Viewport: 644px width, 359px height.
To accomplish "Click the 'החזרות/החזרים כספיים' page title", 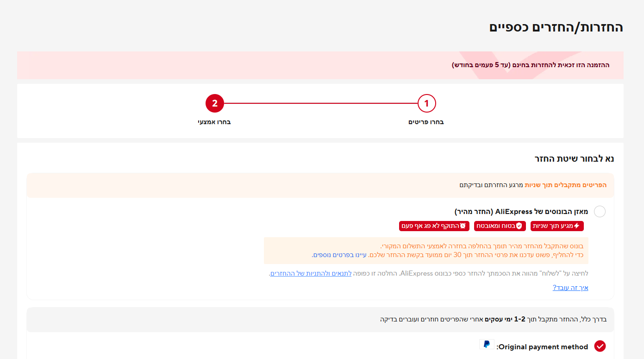I will (556, 27).
